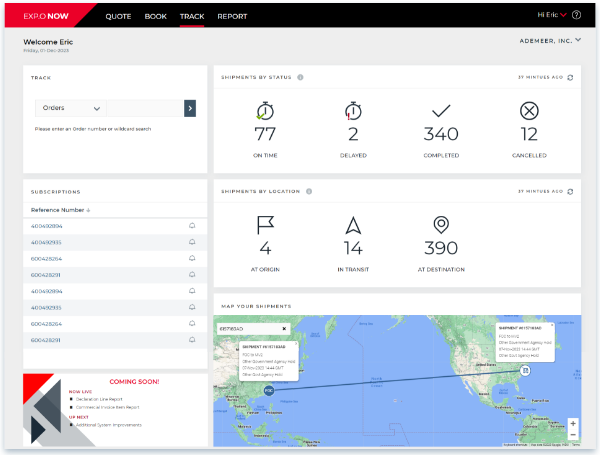Viewport: 600px width, 455px height.
Task: Click the Delayed shipments timer icon
Action: coord(352,111)
